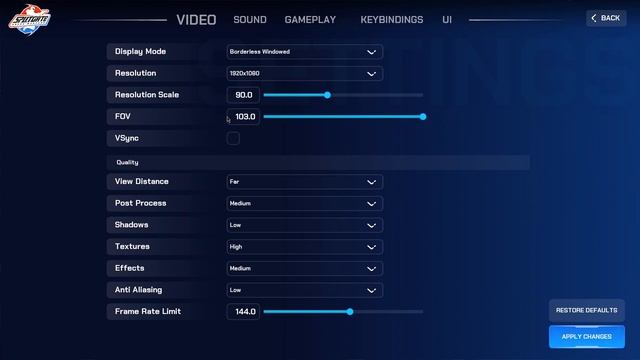Click Restore Defaults button
Screen dimensions: 640x360
(587, 310)
